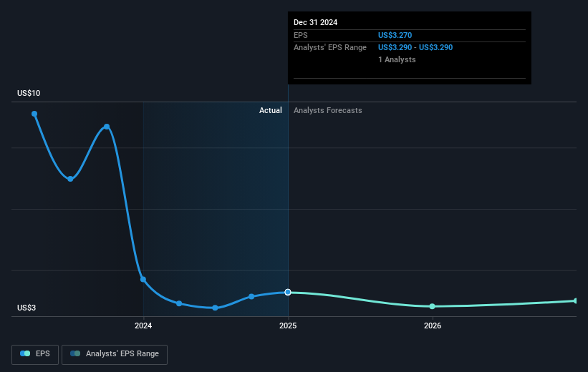Click the 2025 x-axis label
Screen dimensions: 588x372
point(288,326)
